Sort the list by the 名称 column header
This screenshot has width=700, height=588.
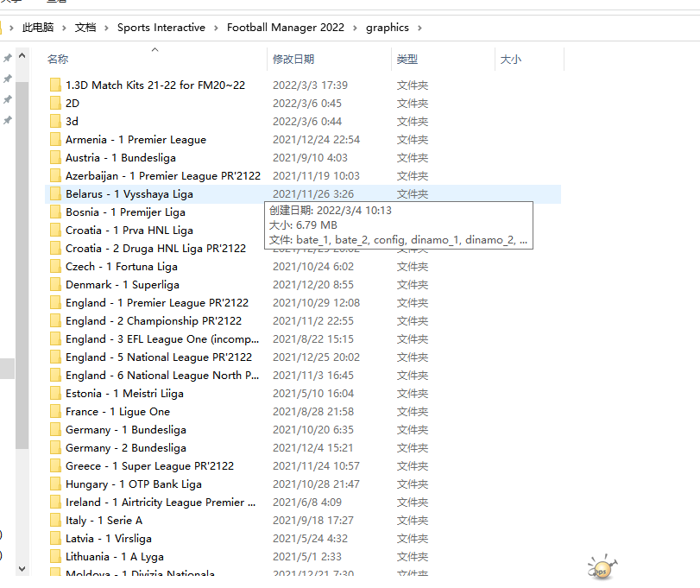[58, 60]
